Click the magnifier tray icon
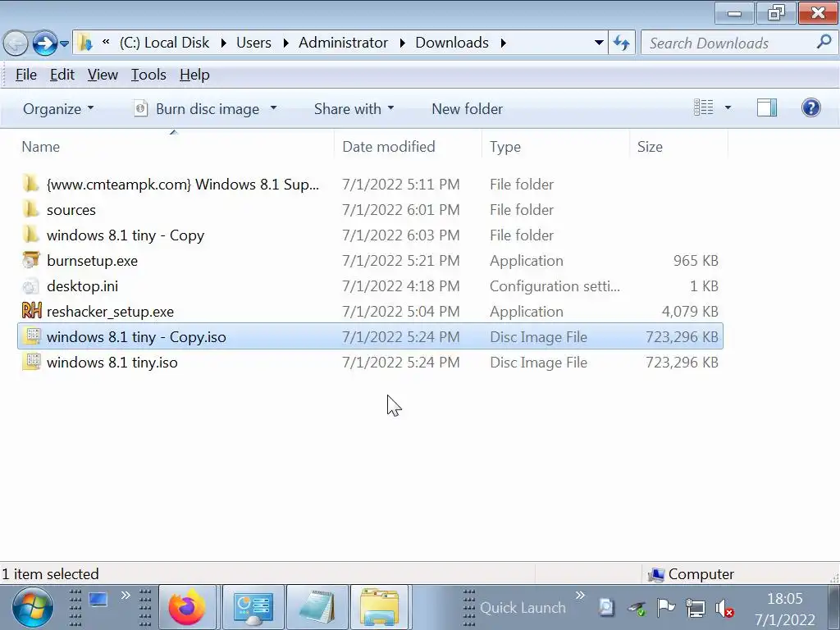Image resolution: width=840 pixels, height=630 pixels. (606, 607)
